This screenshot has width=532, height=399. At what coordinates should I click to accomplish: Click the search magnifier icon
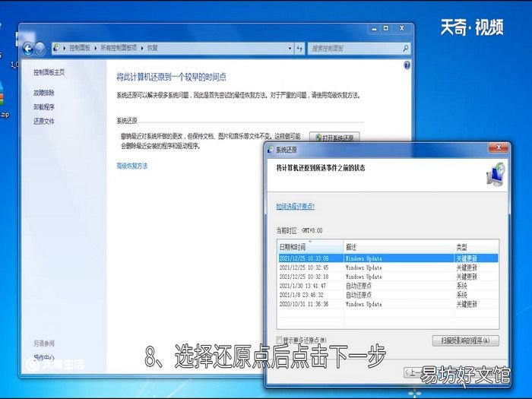405,48
